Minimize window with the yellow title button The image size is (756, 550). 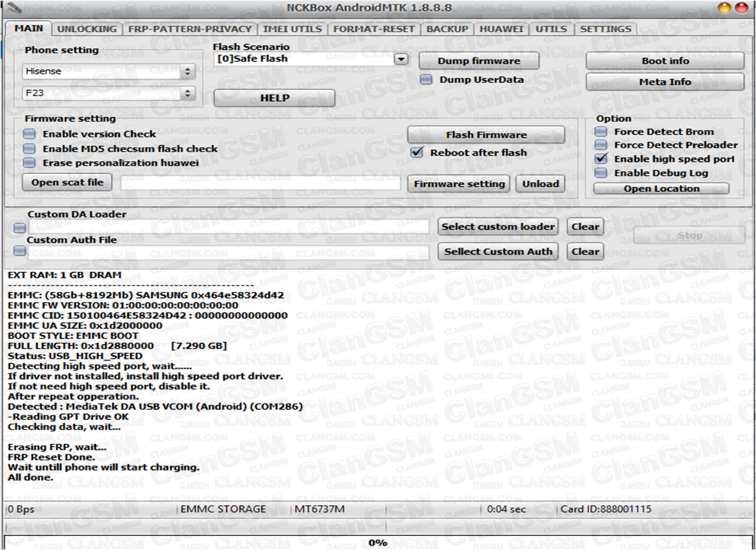724,8
